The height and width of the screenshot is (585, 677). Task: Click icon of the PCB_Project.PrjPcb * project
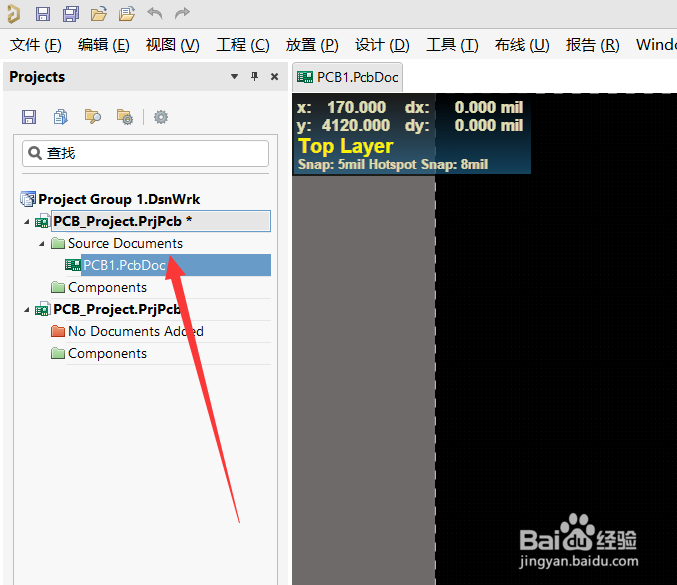tap(42, 221)
